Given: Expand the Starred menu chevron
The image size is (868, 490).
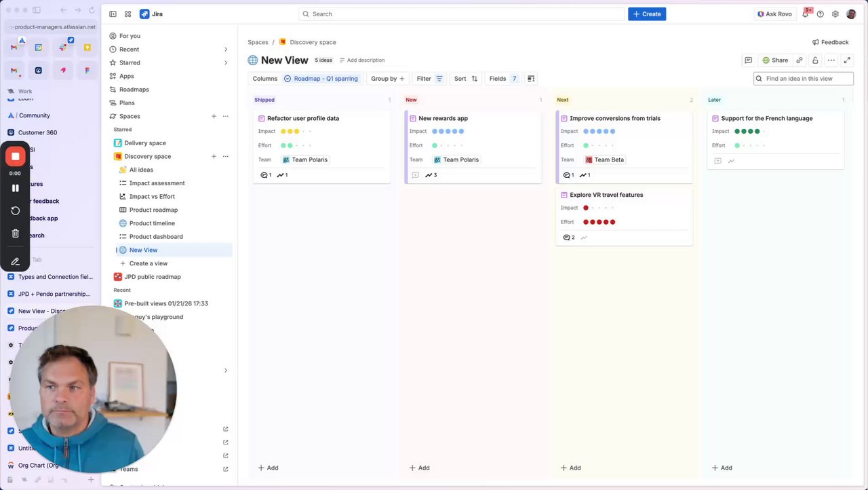Looking at the screenshot, I should pyautogui.click(x=226, y=63).
